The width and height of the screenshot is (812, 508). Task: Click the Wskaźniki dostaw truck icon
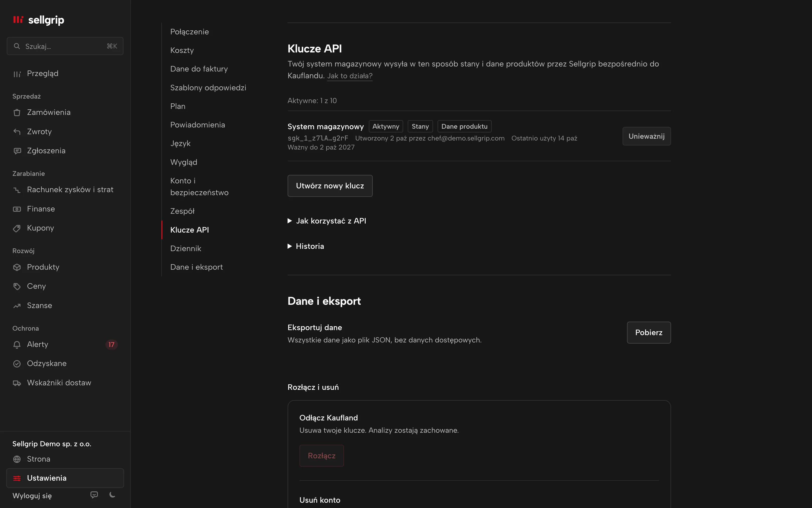(17, 383)
